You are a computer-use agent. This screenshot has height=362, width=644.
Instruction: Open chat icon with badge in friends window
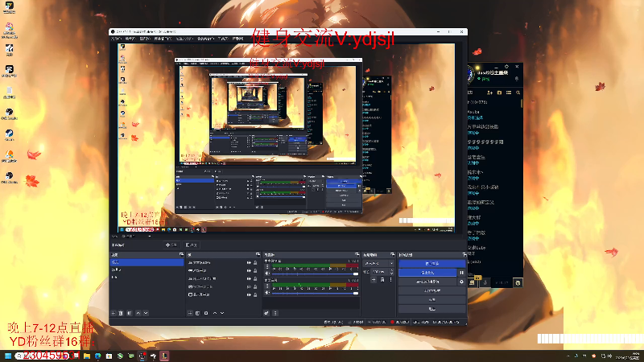pyautogui.click(x=473, y=282)
